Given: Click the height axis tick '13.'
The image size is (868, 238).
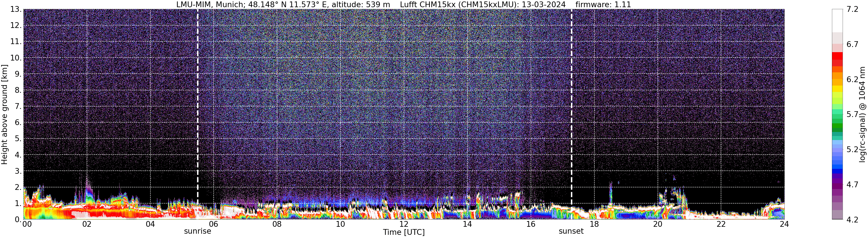Looking at the screenshot, I should coord(16,10).
